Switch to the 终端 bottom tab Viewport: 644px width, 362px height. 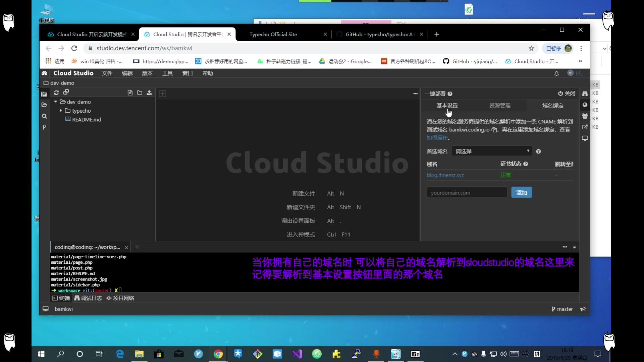[61, 298]
